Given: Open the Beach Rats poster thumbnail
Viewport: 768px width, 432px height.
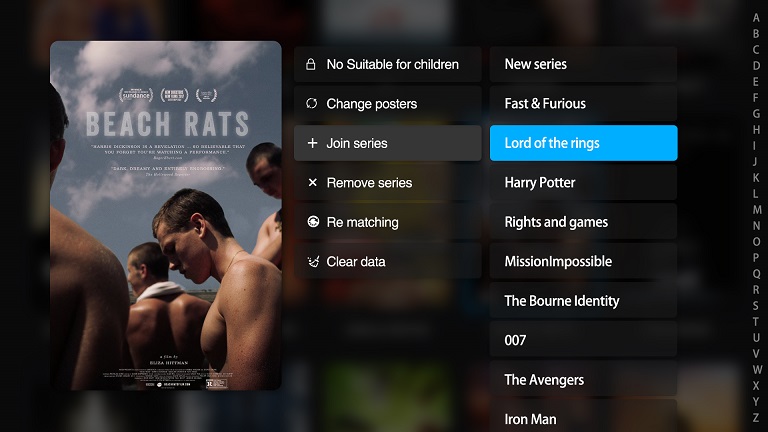Looking at the screenshot, I should (x=166, y=216).
